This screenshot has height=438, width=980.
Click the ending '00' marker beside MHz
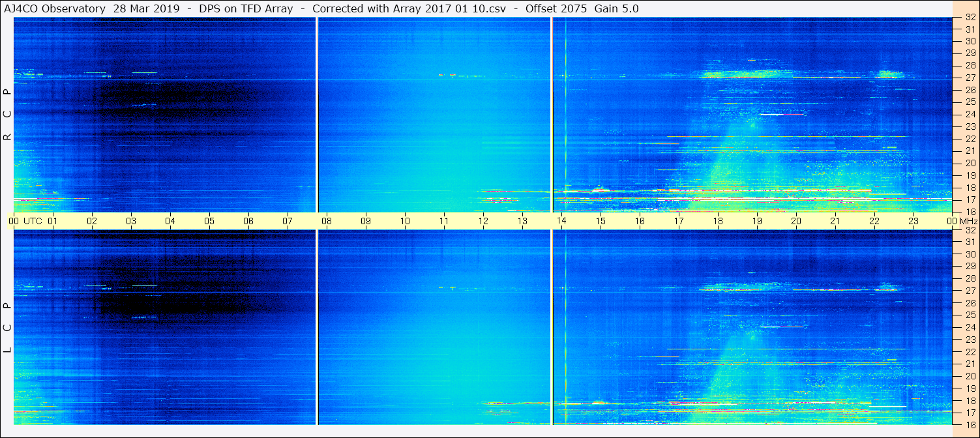[x=952, y=221]
